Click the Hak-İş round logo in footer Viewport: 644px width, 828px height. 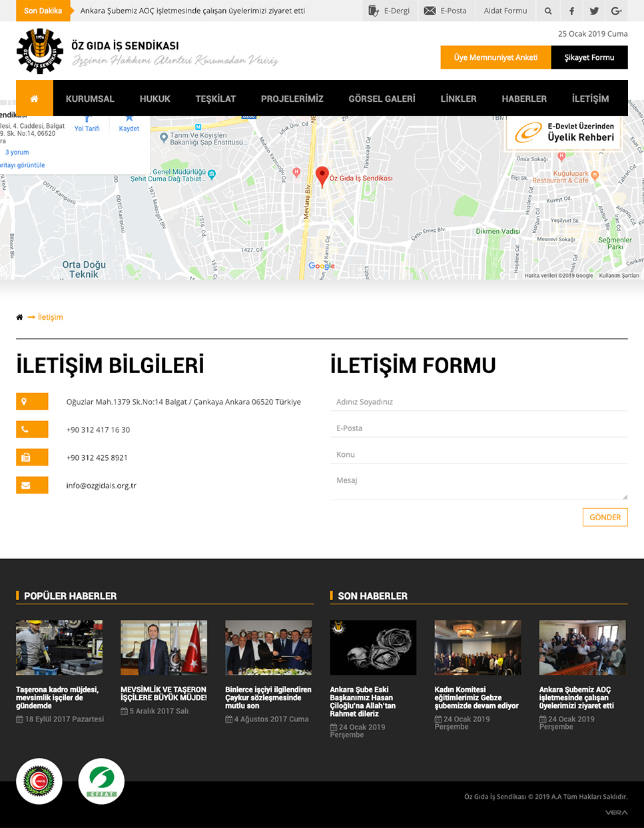pyautogui.click(x=39, y=781)
